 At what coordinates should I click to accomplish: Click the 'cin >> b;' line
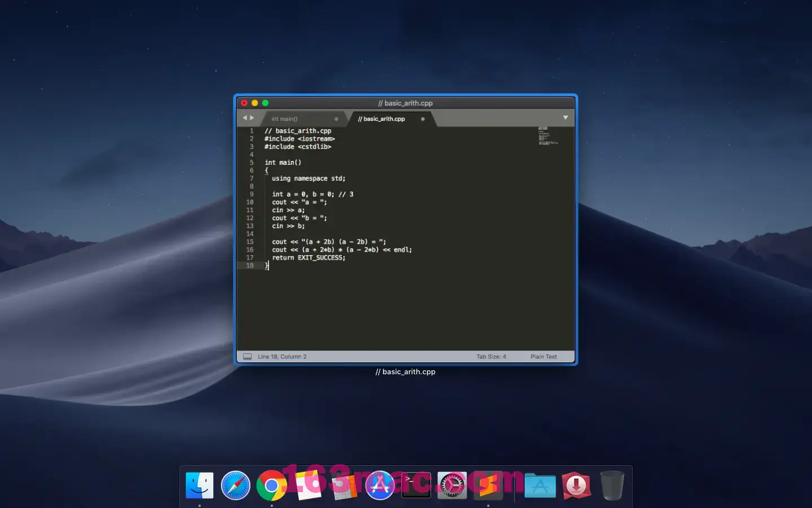coord(288,226)
